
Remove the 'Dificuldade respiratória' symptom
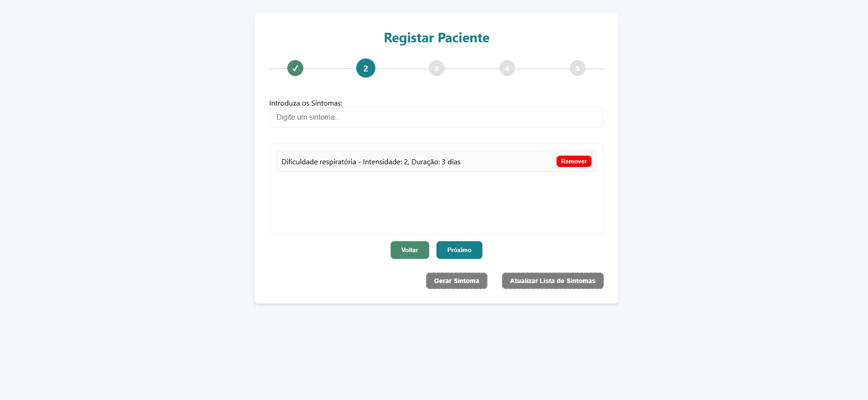[x=573, y=161]
